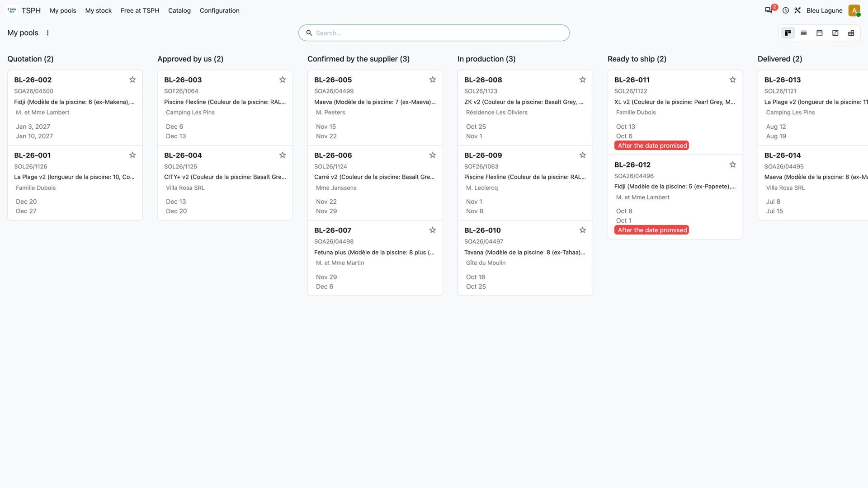
Task: Click the Ready to ship (2) header
Action: point(637,59)
